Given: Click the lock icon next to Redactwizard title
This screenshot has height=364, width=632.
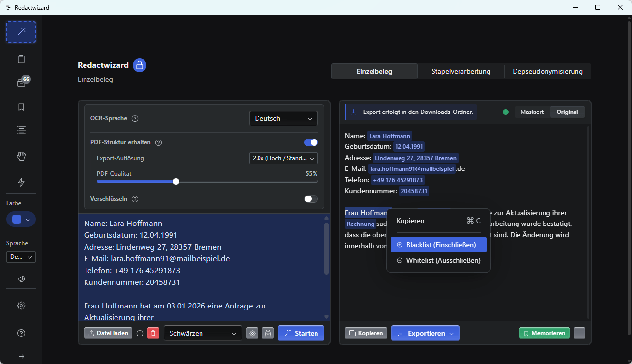Looking at the screenshot, I should (140, 65).
